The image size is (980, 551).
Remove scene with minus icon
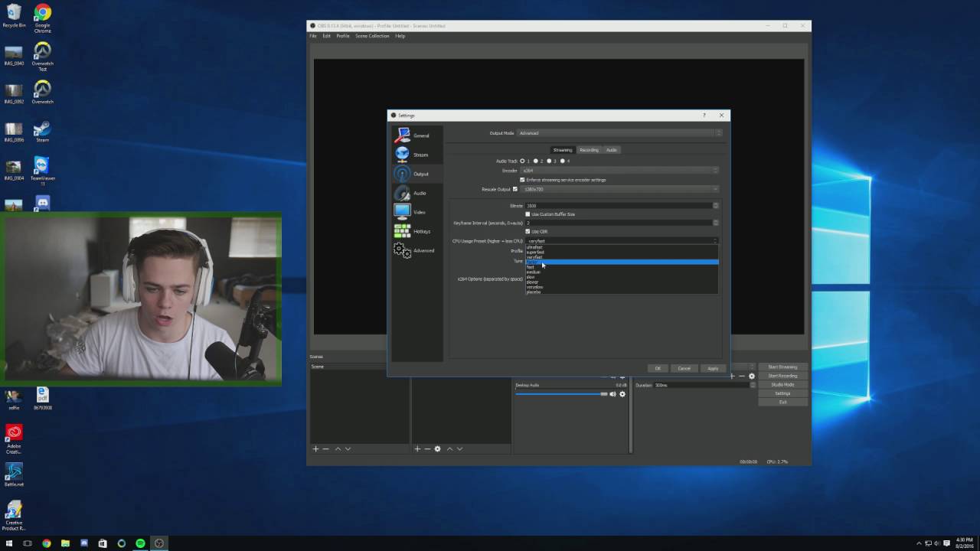click(x=325, y=448)
